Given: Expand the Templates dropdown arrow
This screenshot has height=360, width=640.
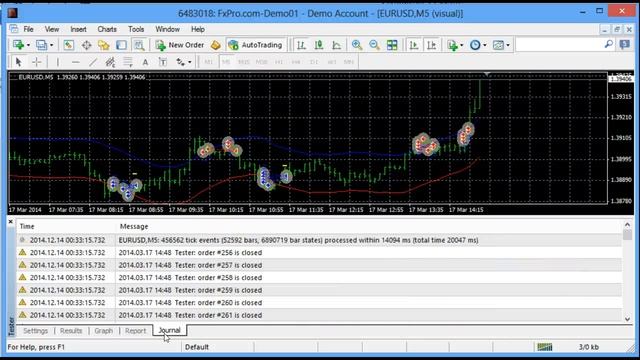Looking at the screenshot, I should click(508, 45).
